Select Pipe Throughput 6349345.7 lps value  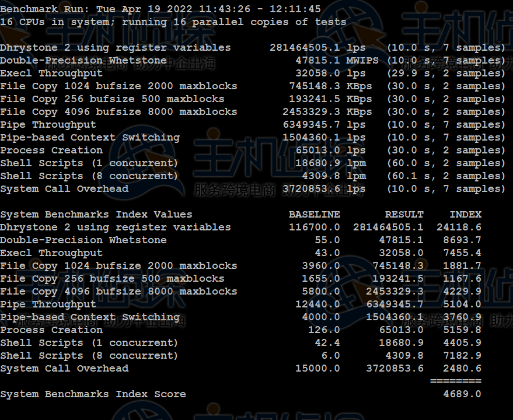pyautogui.click(x=324, y=125)
